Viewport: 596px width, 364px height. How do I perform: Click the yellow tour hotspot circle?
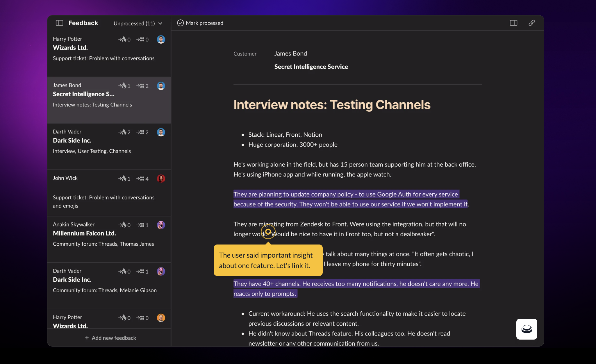pos(268,232)
